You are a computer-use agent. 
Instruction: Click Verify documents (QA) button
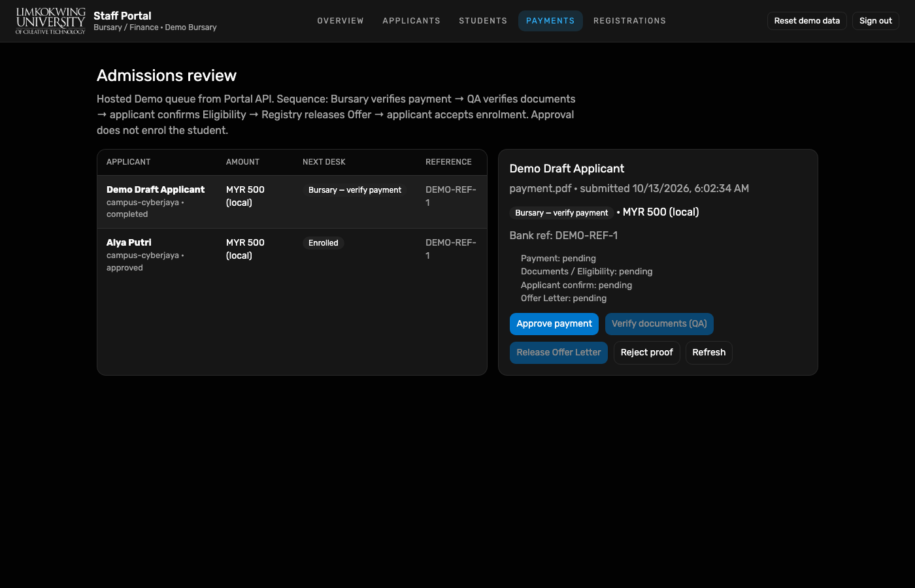pyautogui.click(x=659, y=324)
